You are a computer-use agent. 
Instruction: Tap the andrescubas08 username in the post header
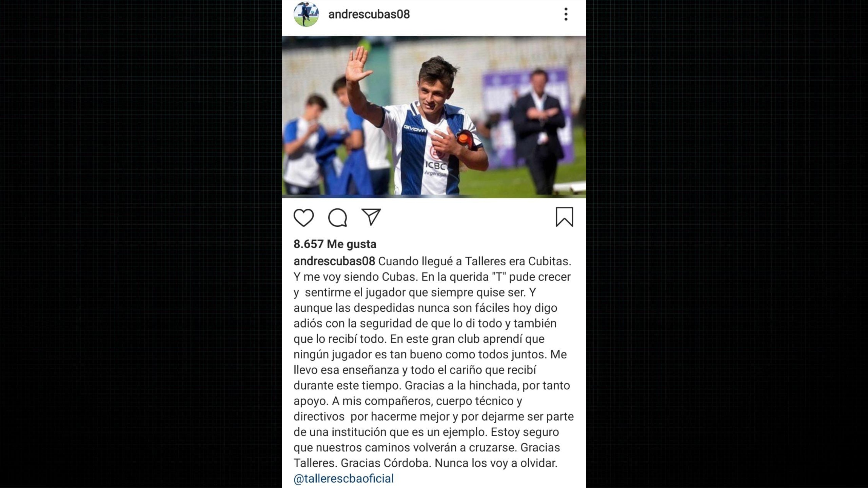tap(369, 14)
